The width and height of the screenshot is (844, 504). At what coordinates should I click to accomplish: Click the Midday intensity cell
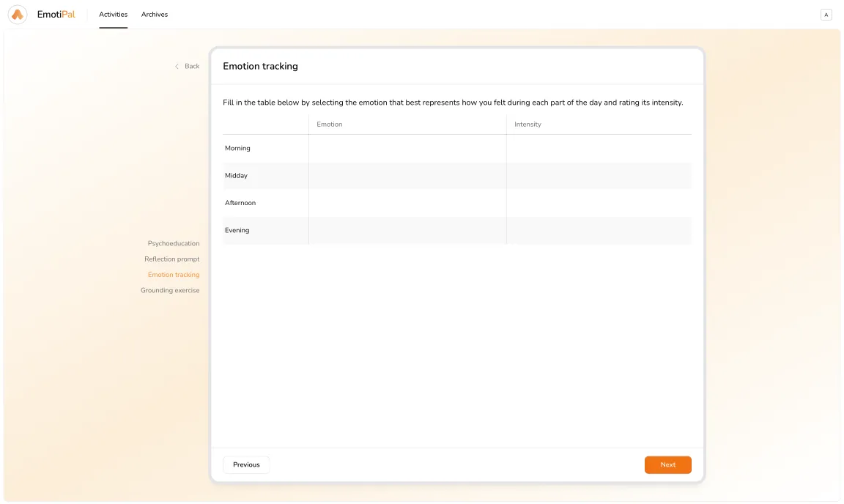599,175
